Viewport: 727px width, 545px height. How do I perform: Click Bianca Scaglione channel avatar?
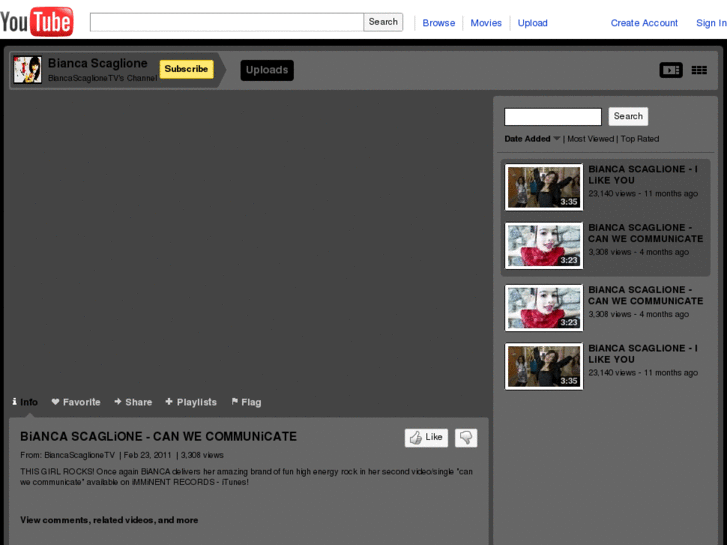27,70
